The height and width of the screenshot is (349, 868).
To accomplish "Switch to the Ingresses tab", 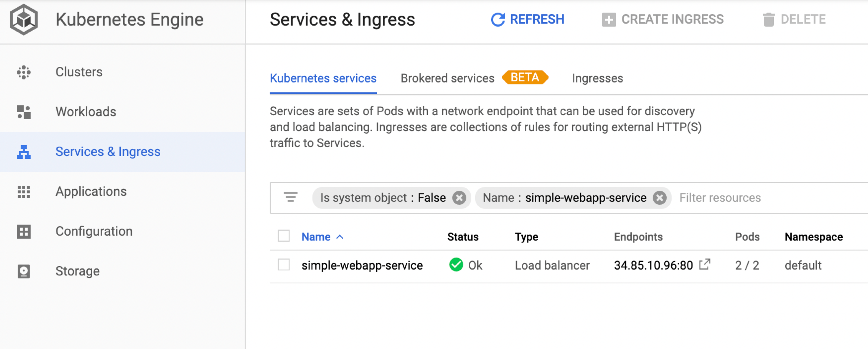I will coord(597,78).
